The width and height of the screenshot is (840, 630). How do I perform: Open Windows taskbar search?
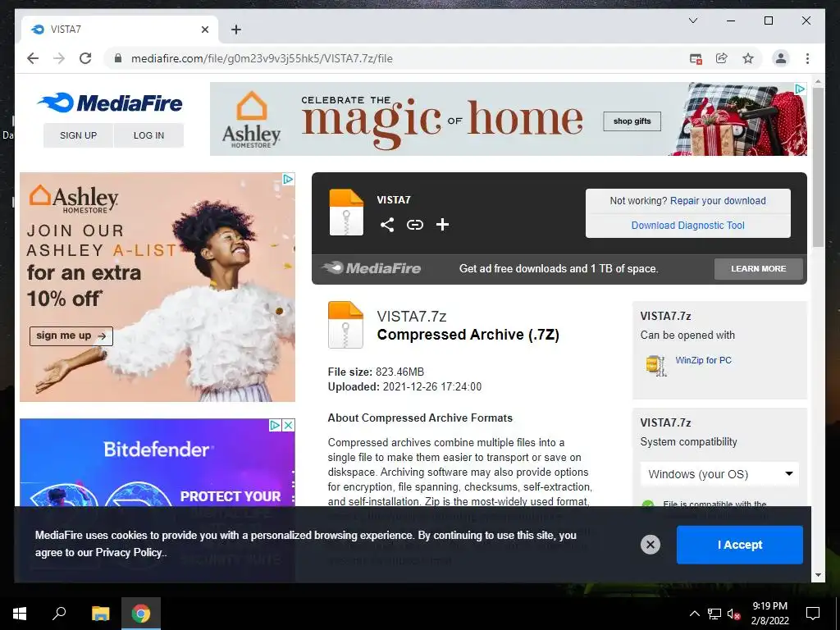click(59, 614)
